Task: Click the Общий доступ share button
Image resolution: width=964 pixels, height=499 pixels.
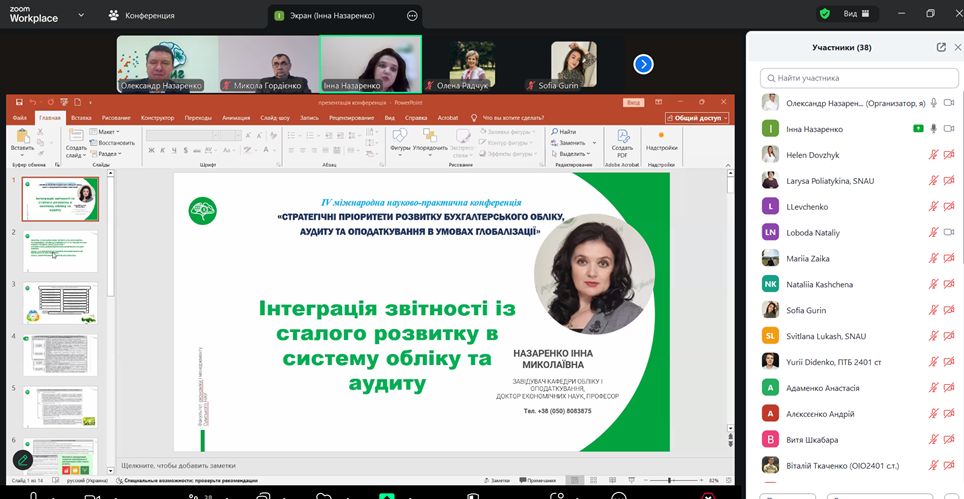Action: [x=696, y=118]
